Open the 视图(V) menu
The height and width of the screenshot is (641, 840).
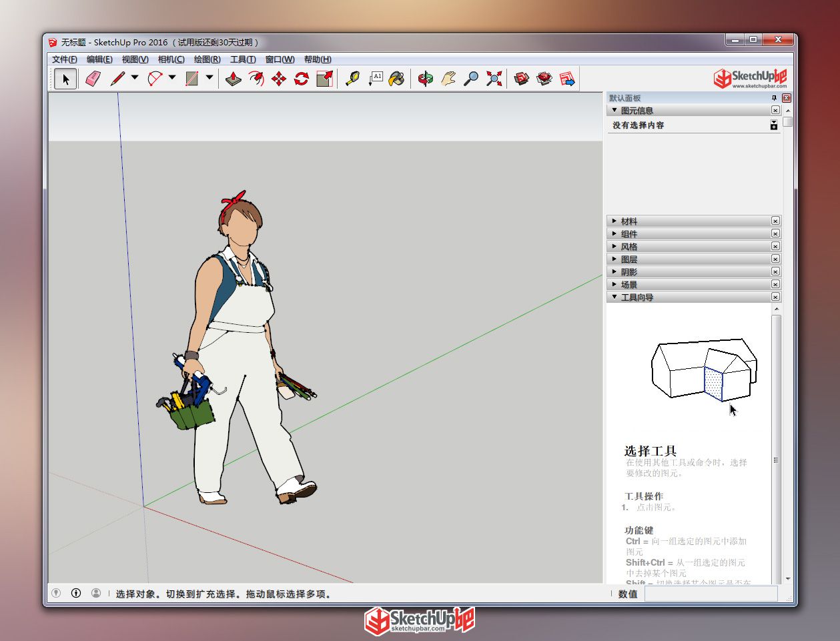tap(135, 59)
